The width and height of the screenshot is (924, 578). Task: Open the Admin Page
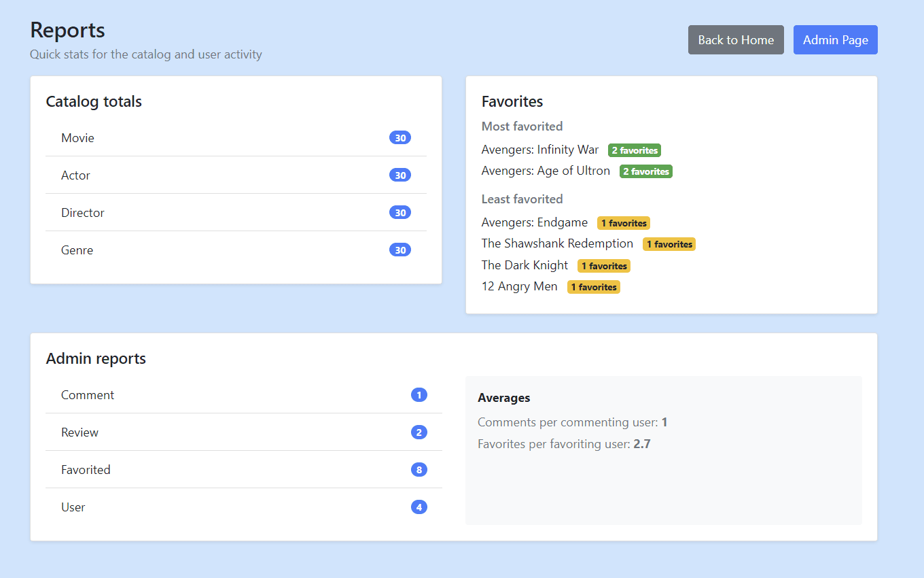(x=835, y=39)
